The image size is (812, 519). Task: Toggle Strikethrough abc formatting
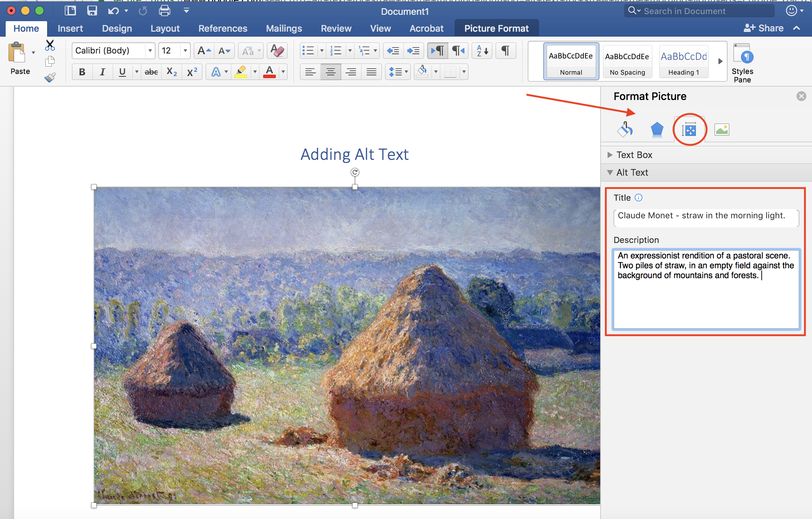(151, 72)
